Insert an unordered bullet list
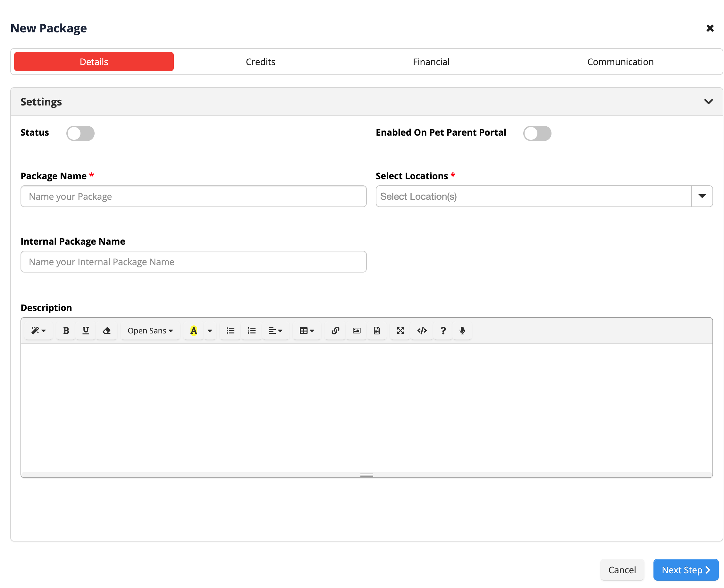 [x=231, y=331]
